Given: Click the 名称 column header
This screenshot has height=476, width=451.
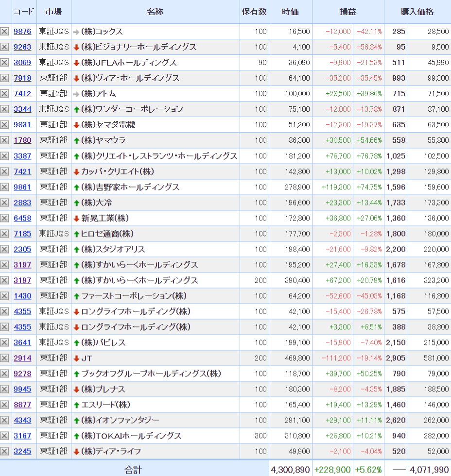Looking at the screenshot, I should [155, 12].
